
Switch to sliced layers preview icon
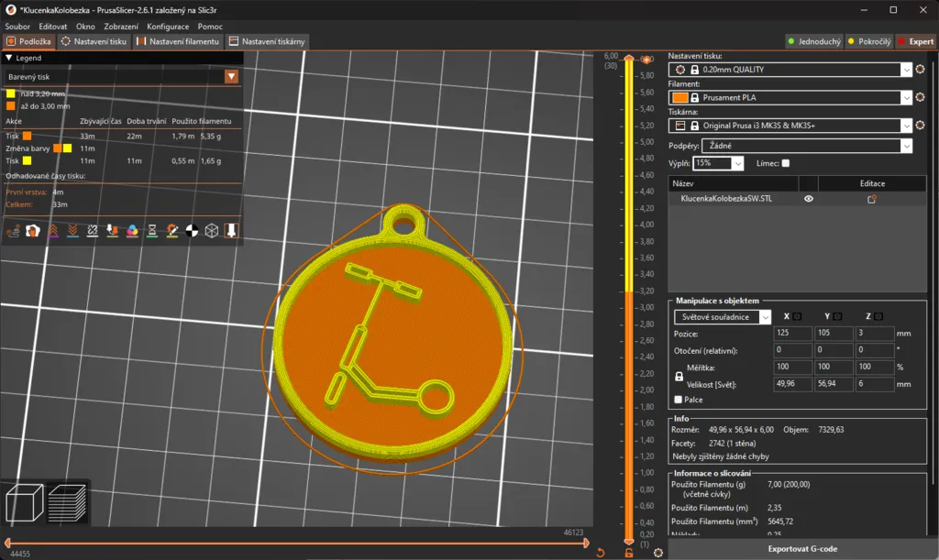(x=67, y=504)
